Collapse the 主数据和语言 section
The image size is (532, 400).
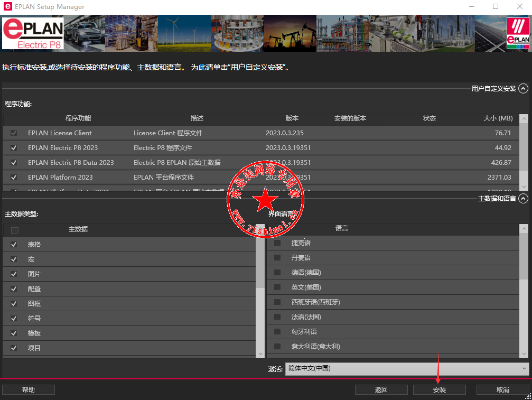[524, 199]
